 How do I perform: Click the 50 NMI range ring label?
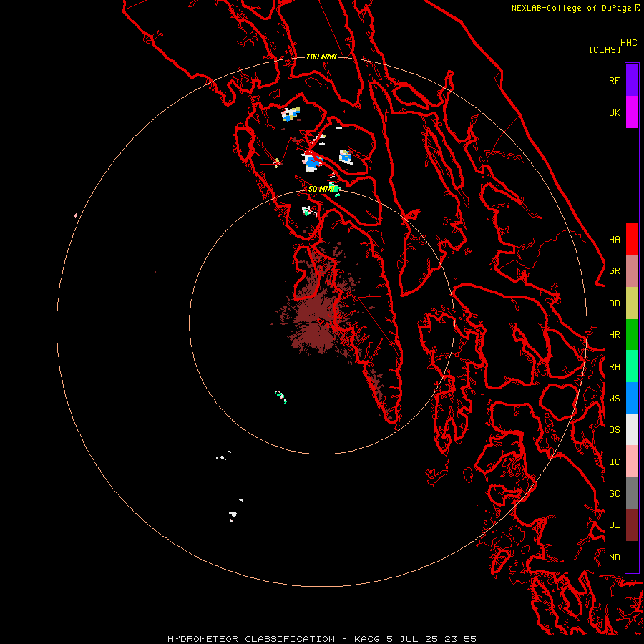(321, 189)
